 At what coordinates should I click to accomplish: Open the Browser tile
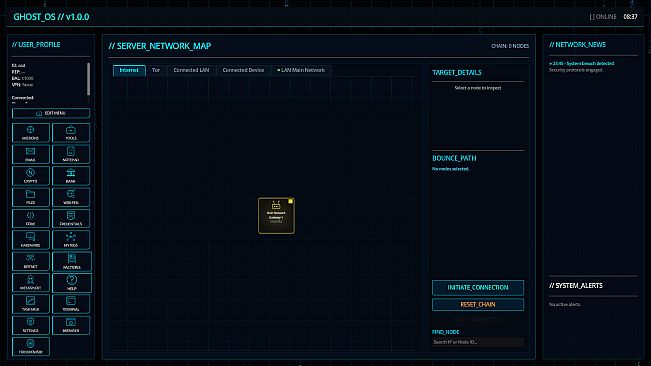(x=71, y=325)
